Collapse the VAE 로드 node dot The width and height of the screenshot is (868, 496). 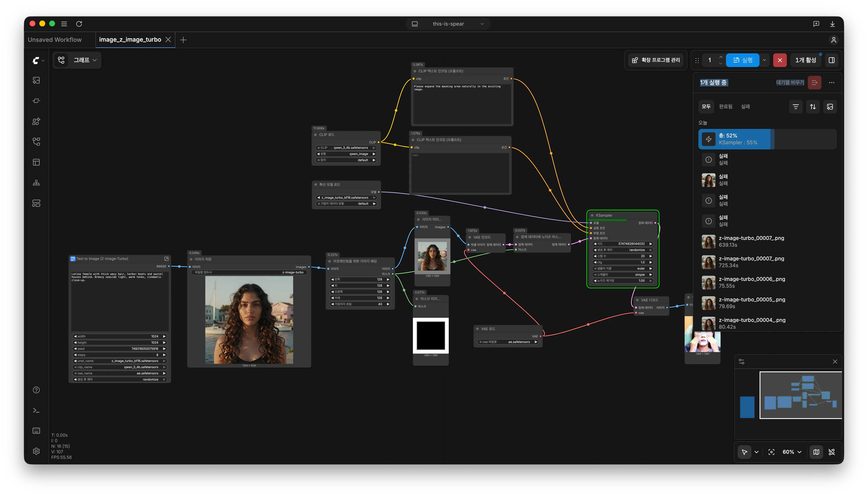477,329
